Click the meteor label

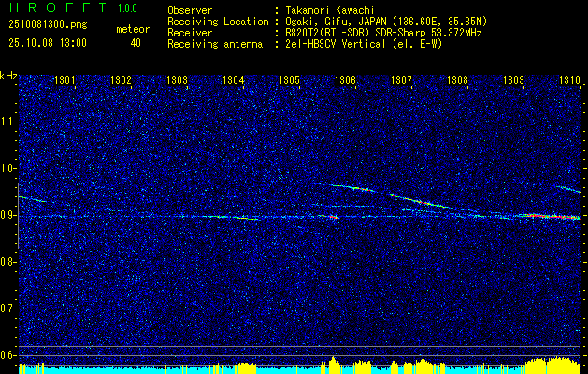[133, 29]
